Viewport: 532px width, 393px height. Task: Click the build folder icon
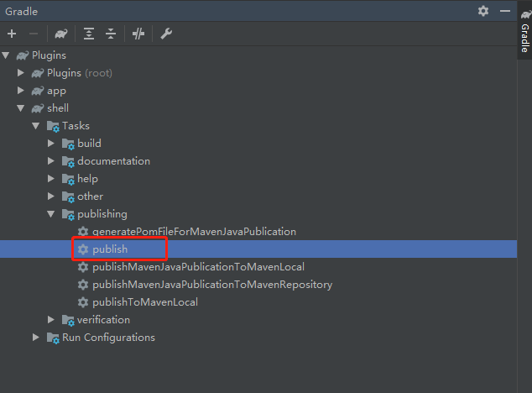coord(68,144)
